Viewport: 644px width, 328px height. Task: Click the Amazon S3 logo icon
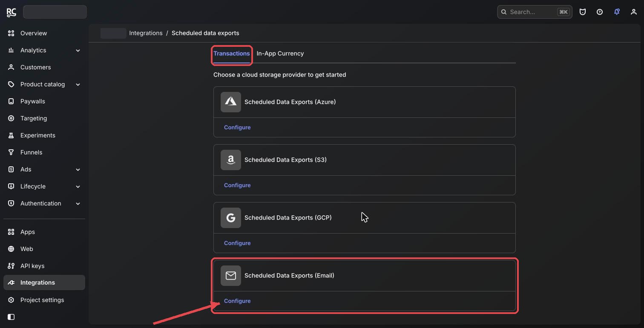click(231, 160)
